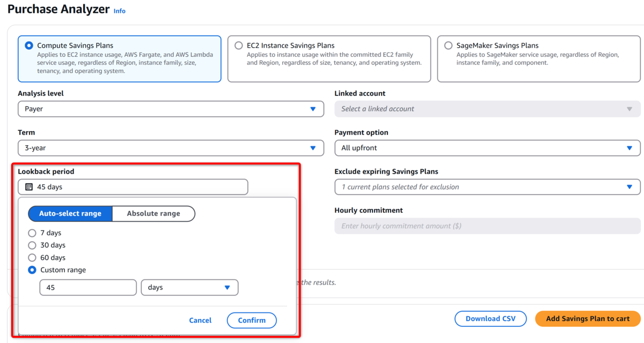644x343 pixels.
Task: Open the Payment option All upfront dropdown
Action: tap(487, 148)
